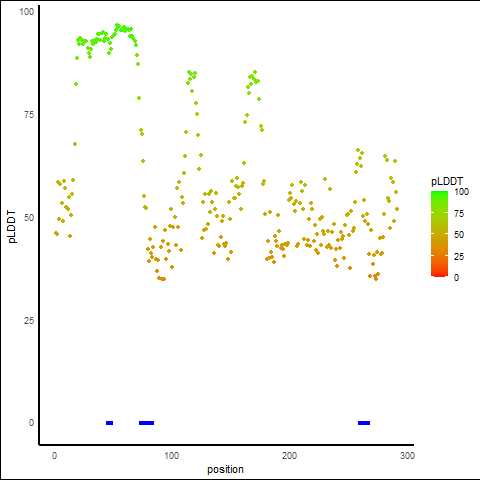Click the x-axis tick label 200
The height and width of the screenshot is (480, 480).
(x=289, y=455)
